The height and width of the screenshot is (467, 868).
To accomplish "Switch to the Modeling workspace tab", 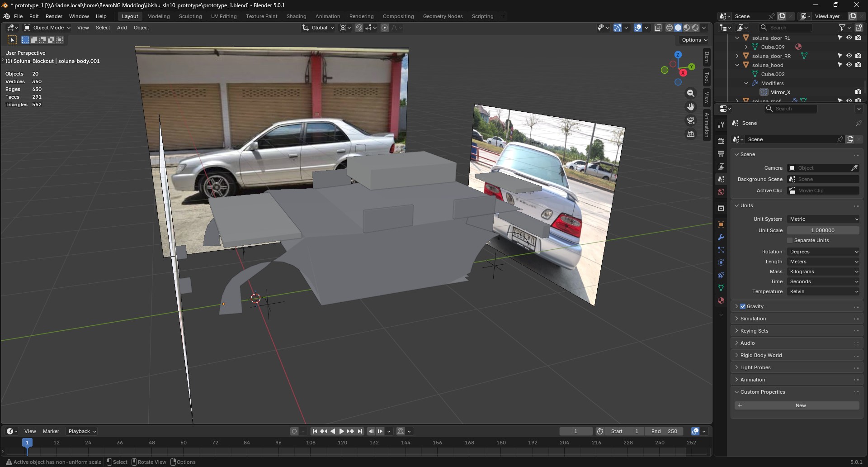I will coord(159,16).
